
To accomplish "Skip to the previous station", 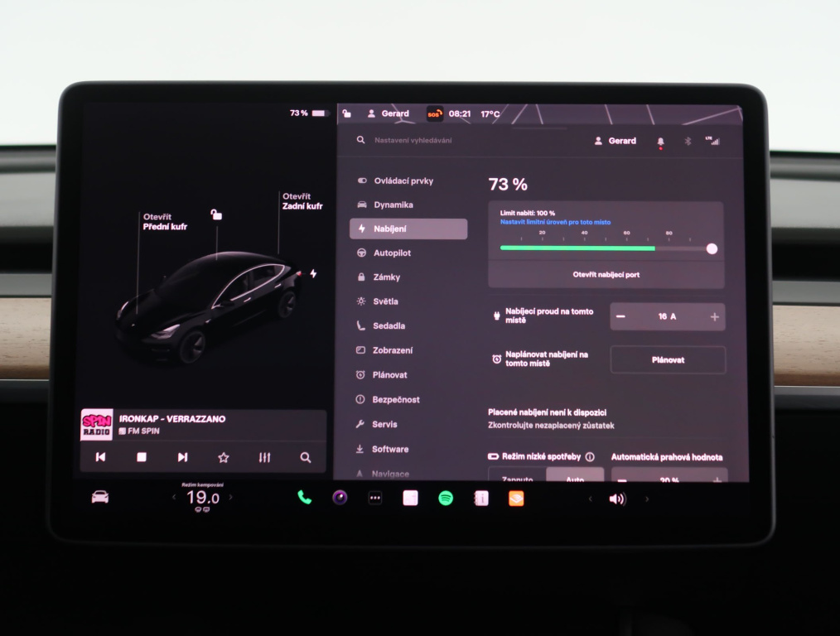I will coord(100,456).
